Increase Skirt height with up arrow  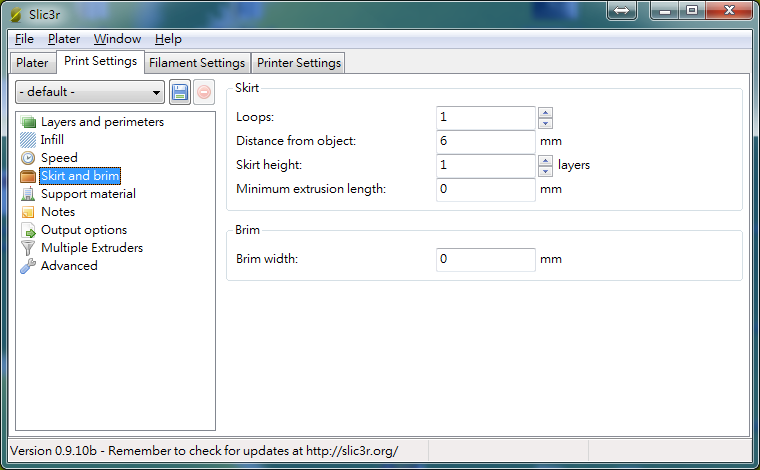[x=545, y=160]
